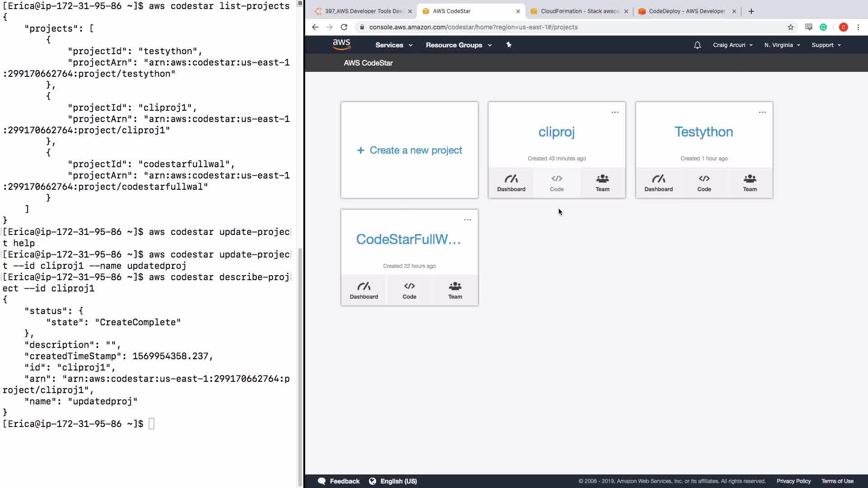The width and height of the screenshot is (868, 488).
Task: Open the Testython project title link
Action: 703,132
